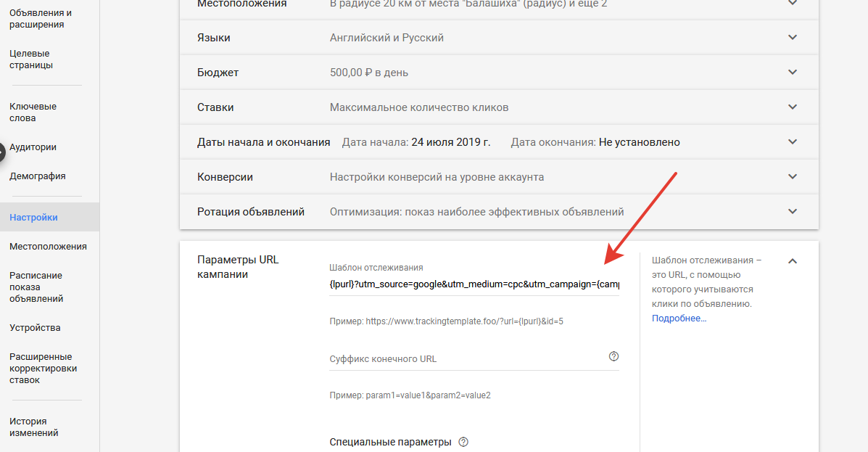The image size is (868, 452).
Task: Select the Оптимизация ad rotation text
Action: 476,212
